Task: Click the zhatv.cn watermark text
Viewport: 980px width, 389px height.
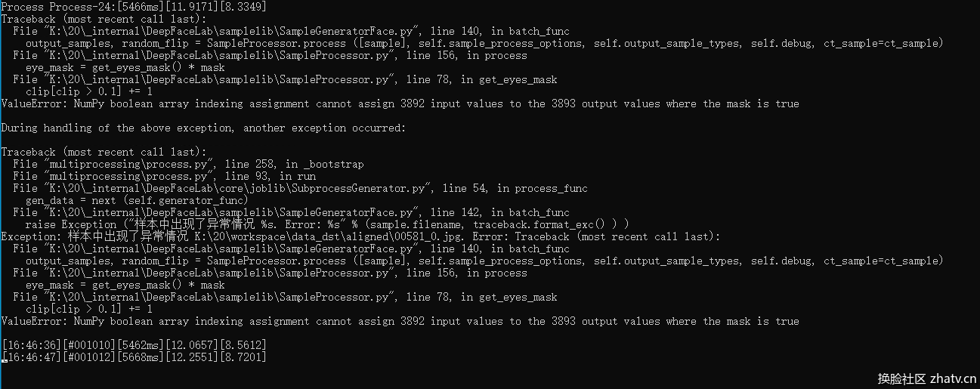Action: 953,378
